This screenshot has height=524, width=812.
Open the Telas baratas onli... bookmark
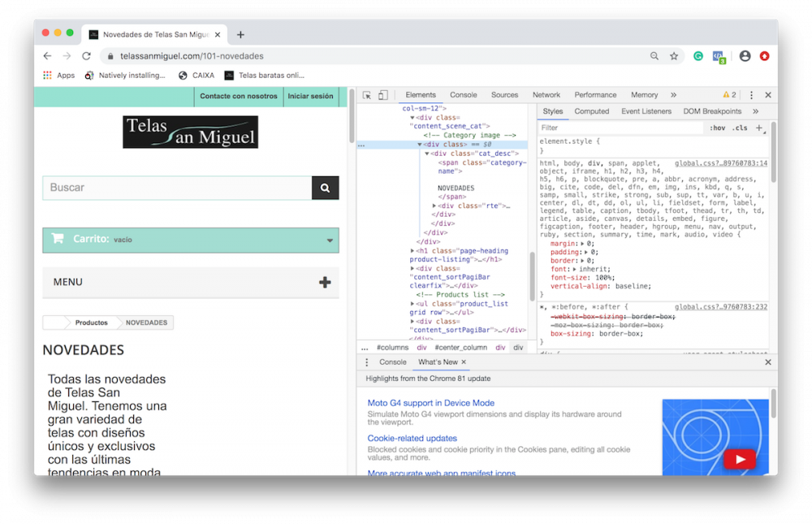pyautogui.click(x=264, y=76)
